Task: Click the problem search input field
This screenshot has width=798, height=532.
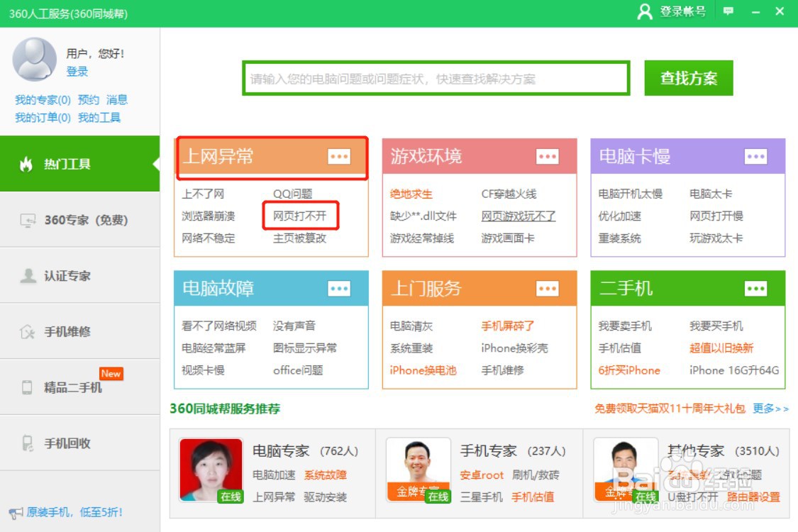Action: 436,79
